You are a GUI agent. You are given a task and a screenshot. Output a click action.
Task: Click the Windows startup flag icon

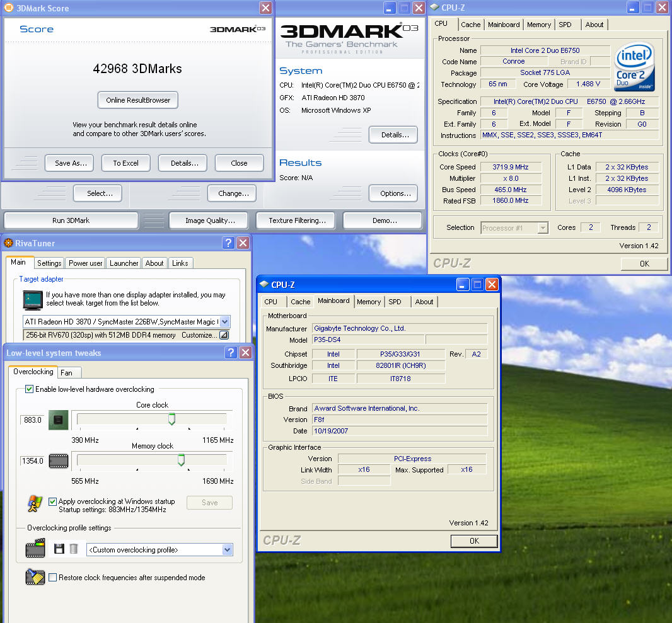35,504
